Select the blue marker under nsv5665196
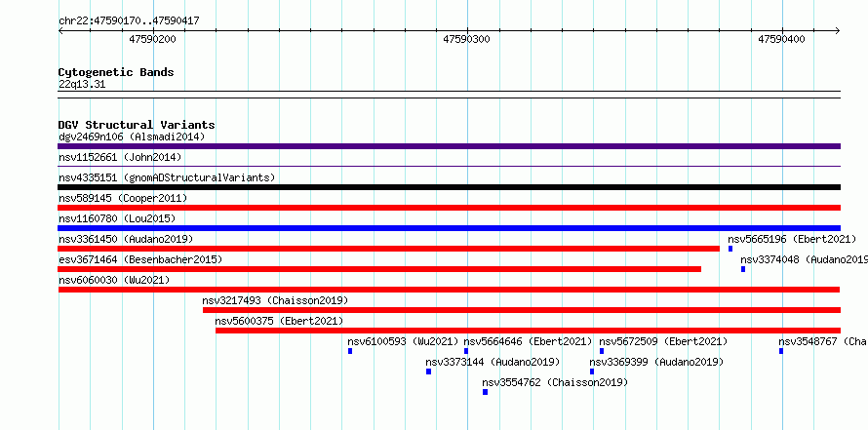The image size is (868, 430). [730, 249]
